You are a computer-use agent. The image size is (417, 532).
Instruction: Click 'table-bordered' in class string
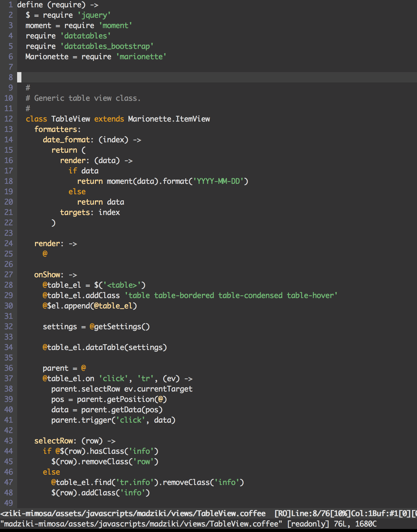click(x=184, y=296)
